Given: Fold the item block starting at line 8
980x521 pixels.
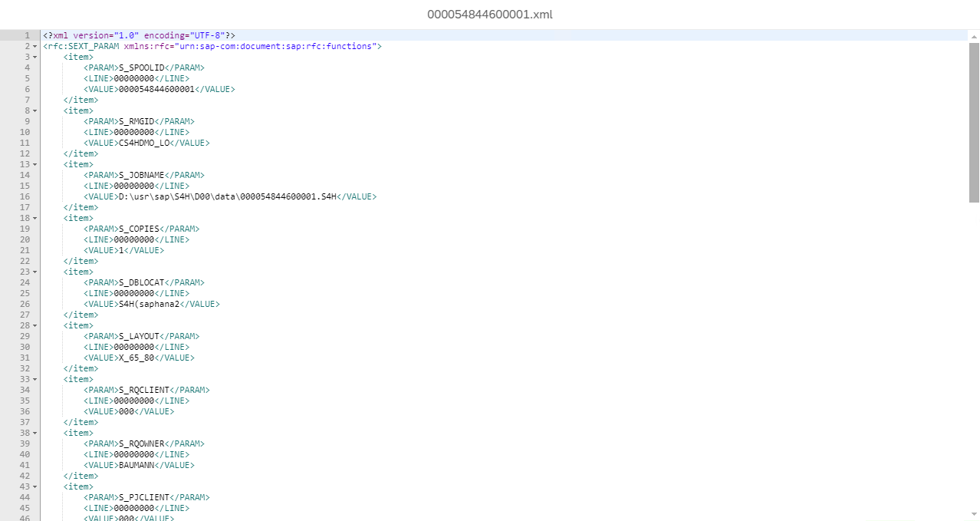Looking at the screenshot, I should [x=35, y=110].
